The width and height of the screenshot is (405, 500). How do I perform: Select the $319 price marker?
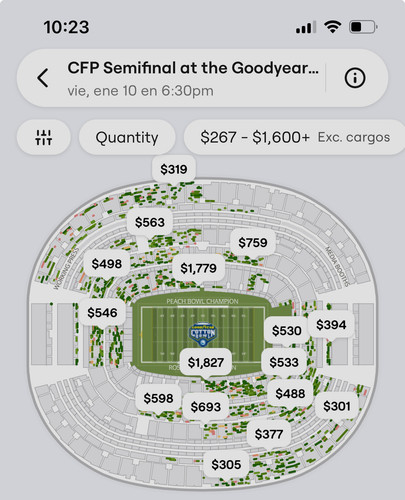[x=174, y=169]
